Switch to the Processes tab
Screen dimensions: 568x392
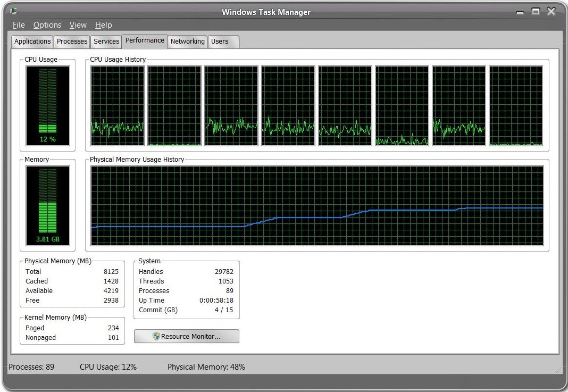point(72,41)
